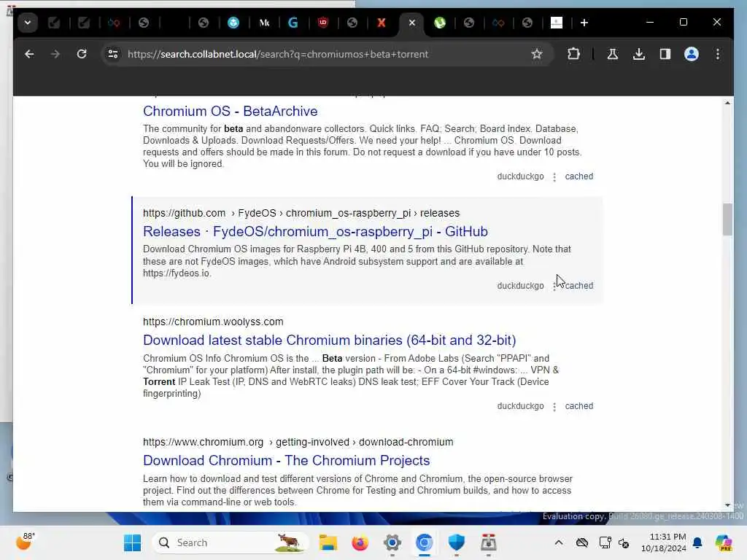Click the https://www.chromium.org URL text
This screenshot has width=747, height=560.
[x=203, y=442]
